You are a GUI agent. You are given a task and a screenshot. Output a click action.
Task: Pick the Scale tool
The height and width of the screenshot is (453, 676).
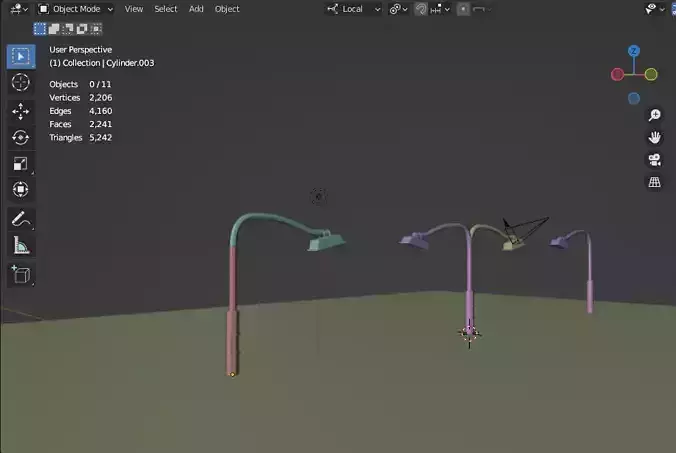(x=21, y=164)
